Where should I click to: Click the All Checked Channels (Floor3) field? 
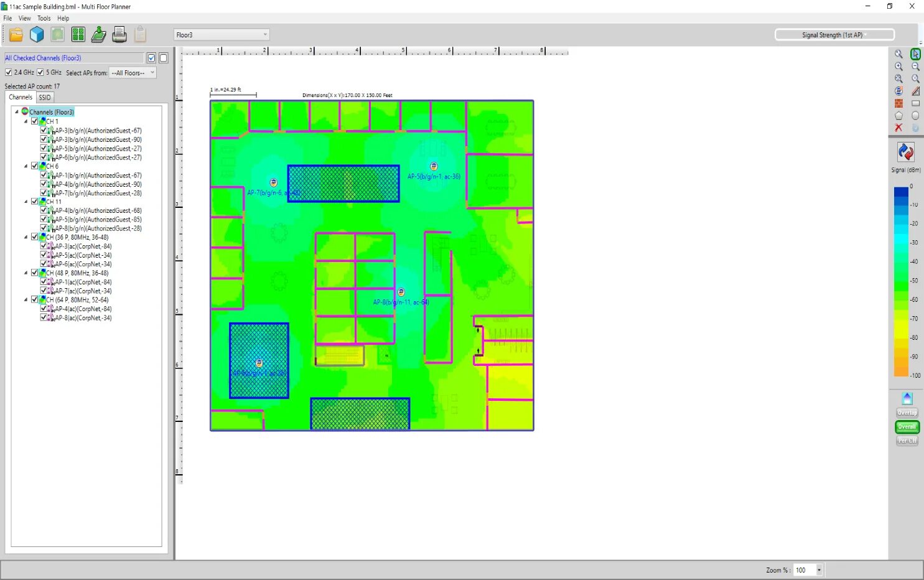[x=74, y=58]
